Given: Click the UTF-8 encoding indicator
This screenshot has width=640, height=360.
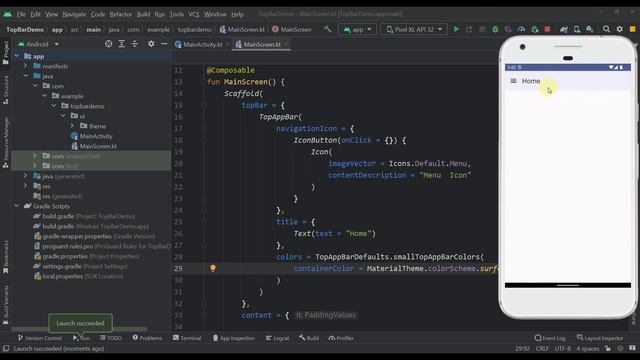Looking at the screenshot, I should click(562, 349).
